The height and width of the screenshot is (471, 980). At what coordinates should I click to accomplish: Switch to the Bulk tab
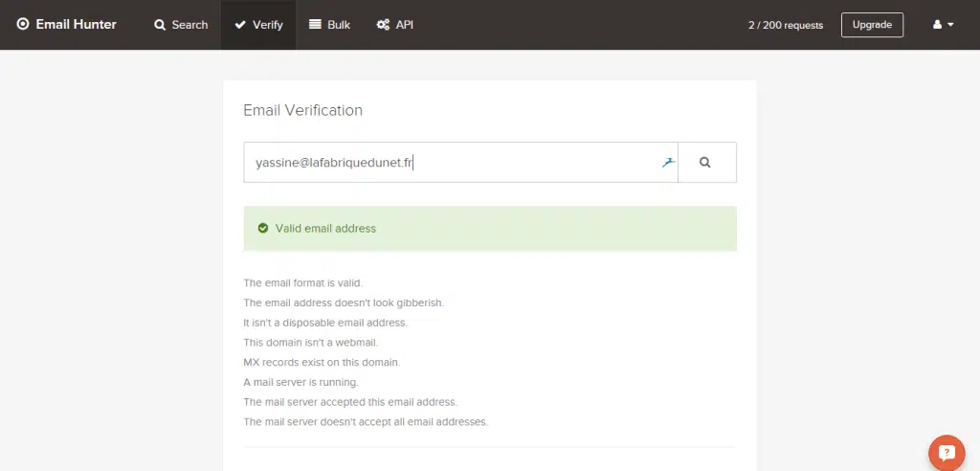click(x=339, y=25)
